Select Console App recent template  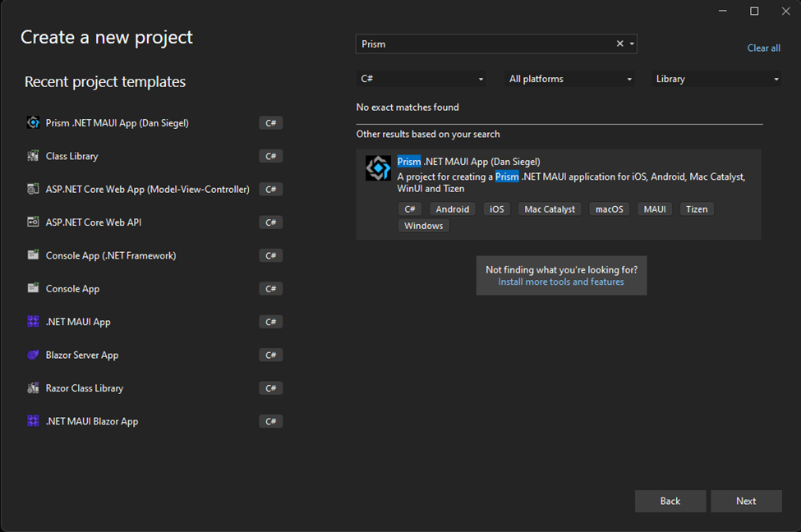tap(154, 288)
